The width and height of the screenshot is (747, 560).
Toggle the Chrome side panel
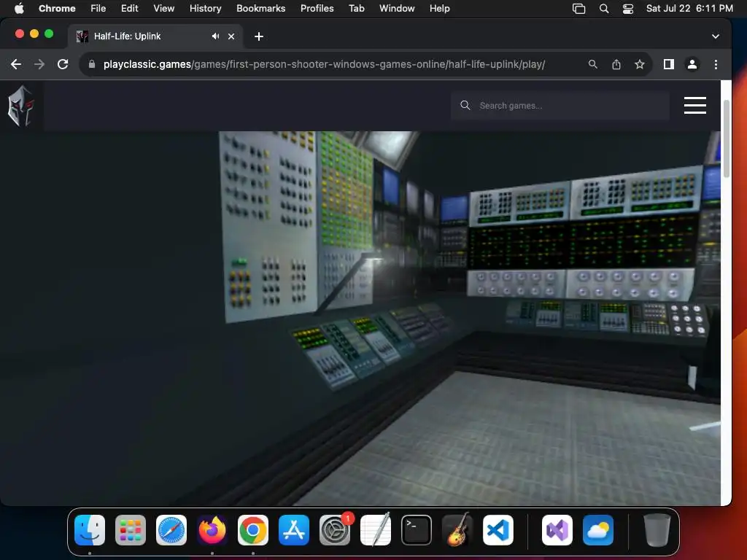point(668,64)
